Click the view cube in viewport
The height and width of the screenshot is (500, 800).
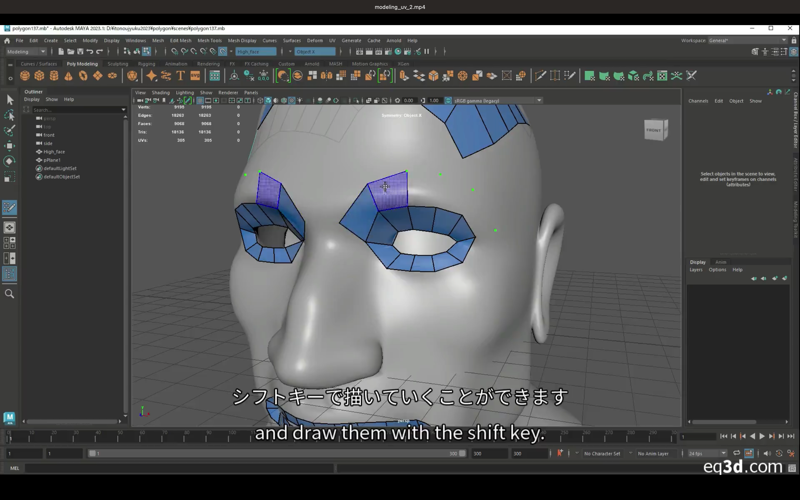pos(654,129)
